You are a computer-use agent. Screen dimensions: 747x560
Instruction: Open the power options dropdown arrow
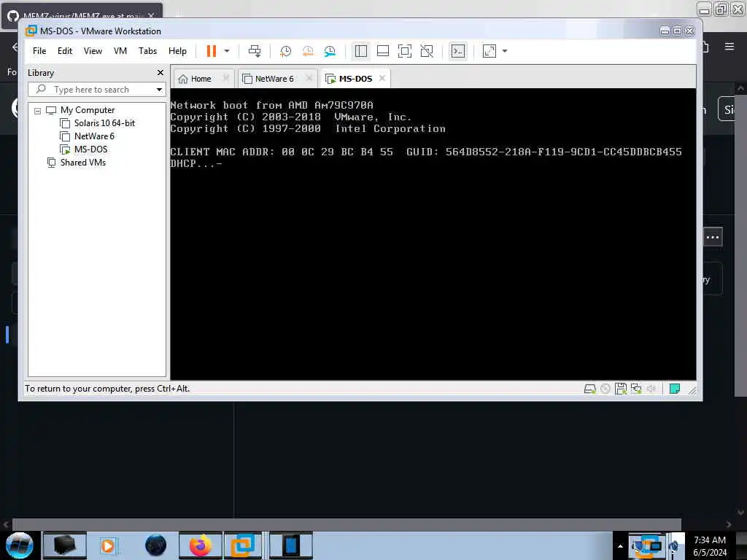click(227, 51)
